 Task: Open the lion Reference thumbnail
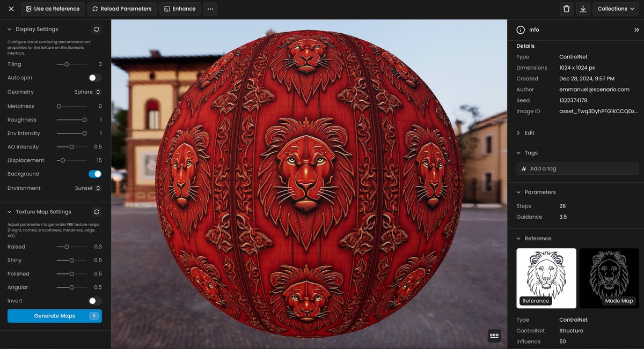click(546, 278)
